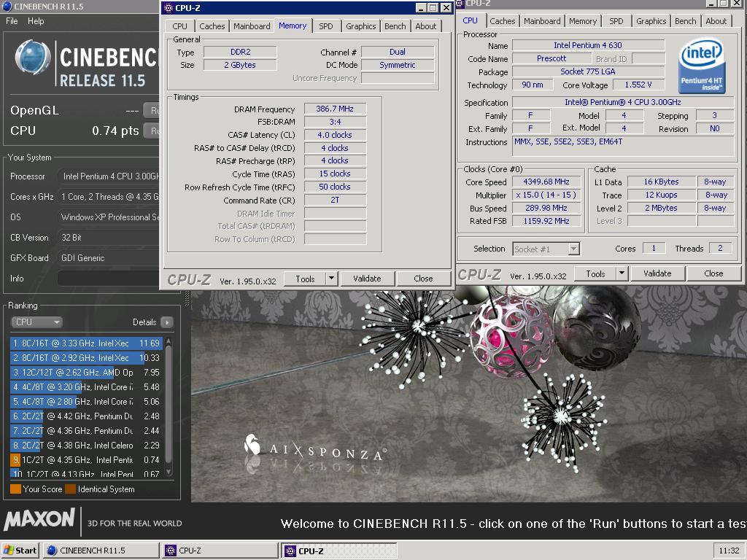Open Tools dropdown arrow in Memory CPU-Z window

(332, 279)
